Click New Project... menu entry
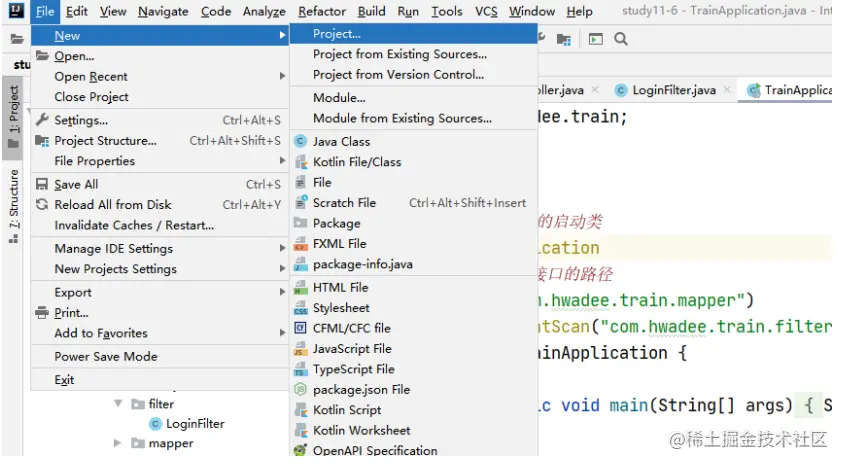 [x=336, y=34]
